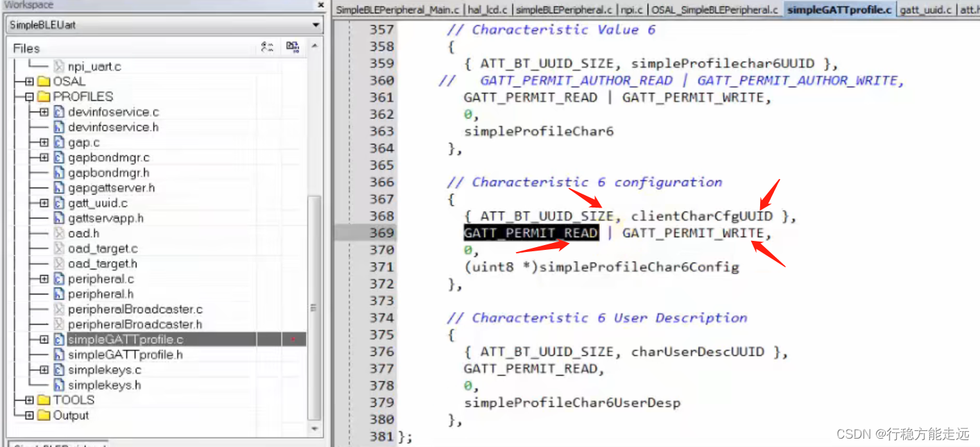The width and height of the screenshot is (980, 447).
Task: Click the gattservapp.h header file icon
Action: point(59,218)
